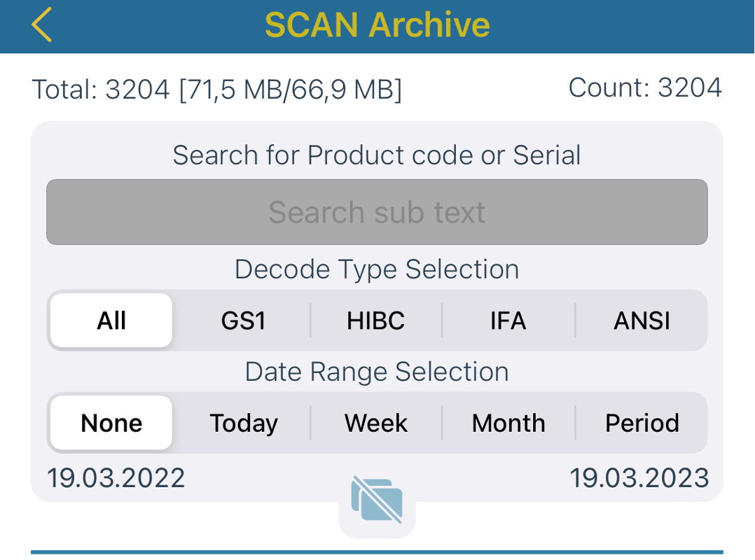Select None for date range
Viewport: 755px width, 560px height.
coord(111,423)
